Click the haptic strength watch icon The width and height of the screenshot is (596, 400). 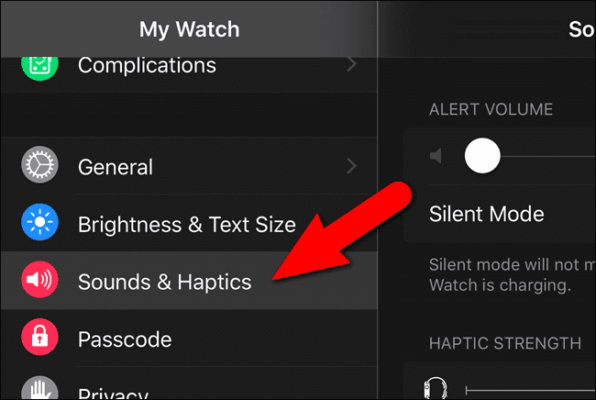tap(436, 388)
